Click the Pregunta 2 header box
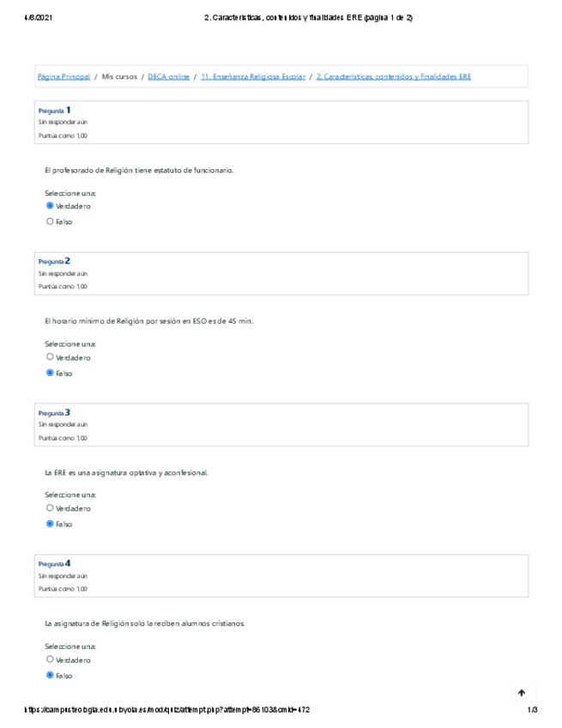Screen dimensions: 562x728 [281, 274]
